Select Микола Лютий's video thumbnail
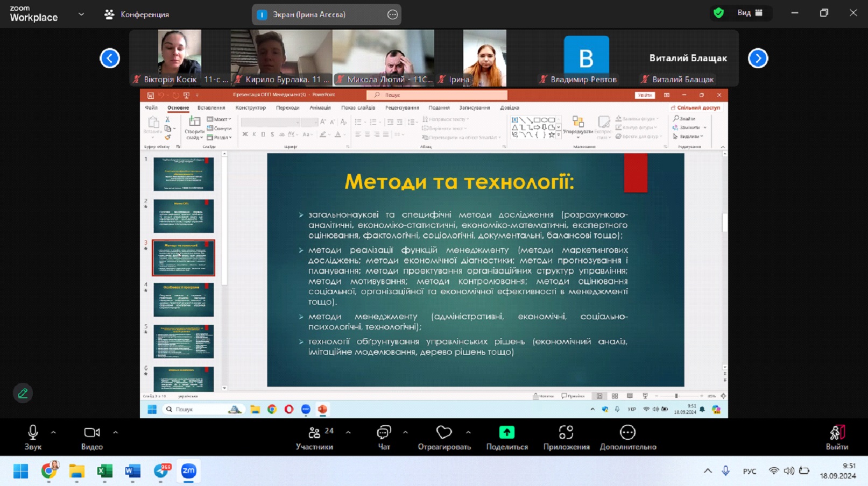Screen dimensions: 868x486 [x=383, y=58]
